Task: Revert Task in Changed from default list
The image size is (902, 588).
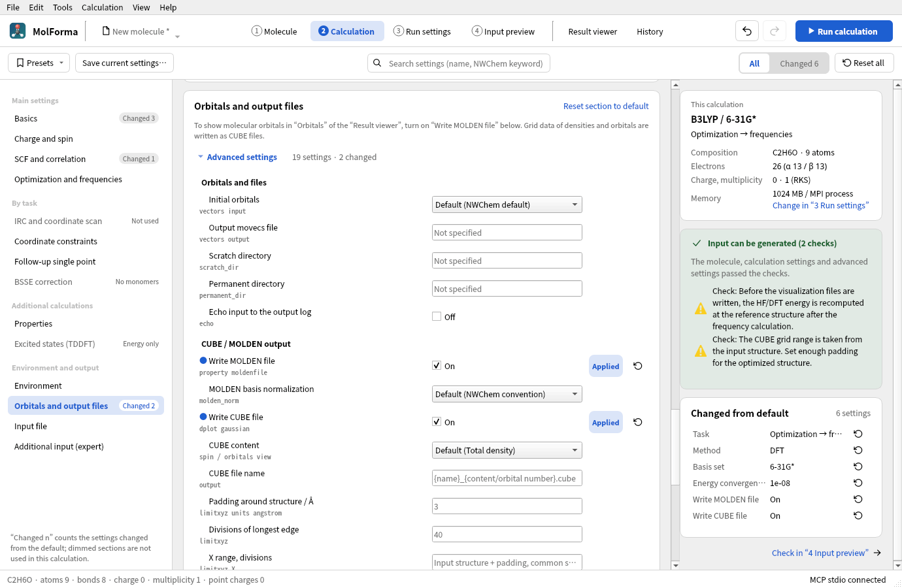Action: click(858, 434)
